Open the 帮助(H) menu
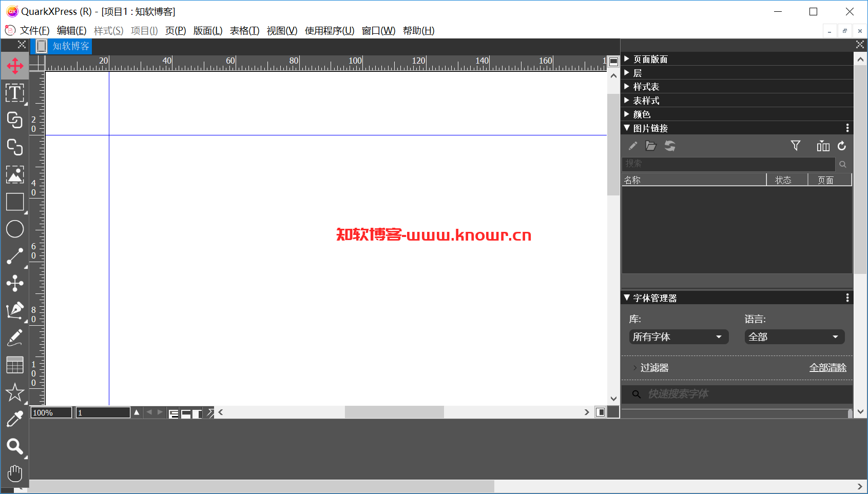The height and width of the screenshot is (494, 868). tap(418, 31)
